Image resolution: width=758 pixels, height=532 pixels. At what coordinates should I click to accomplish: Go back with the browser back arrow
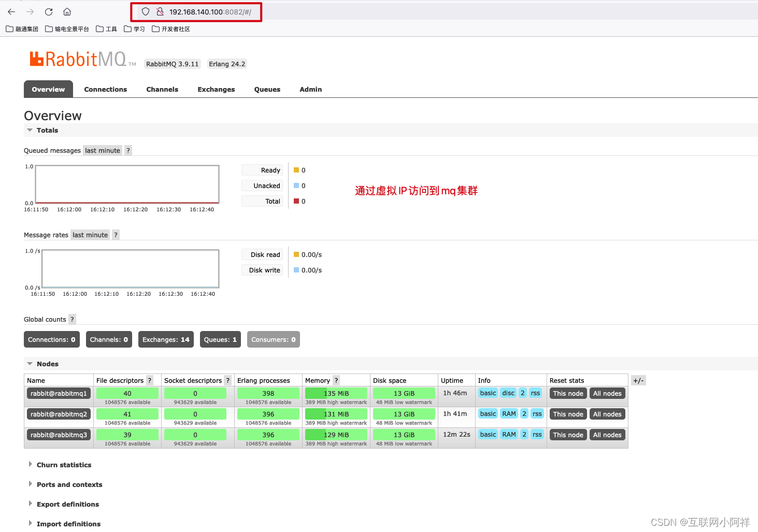(x=11, y=11)
